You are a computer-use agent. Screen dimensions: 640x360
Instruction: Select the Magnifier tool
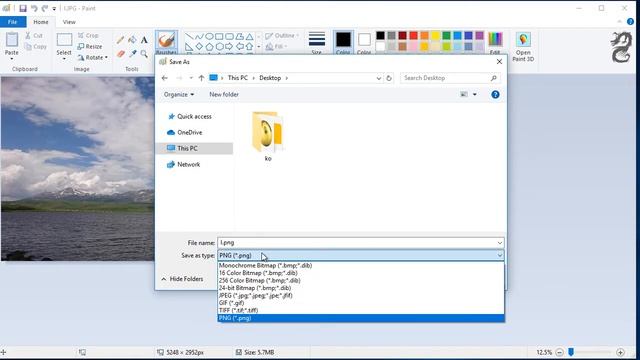144,53
